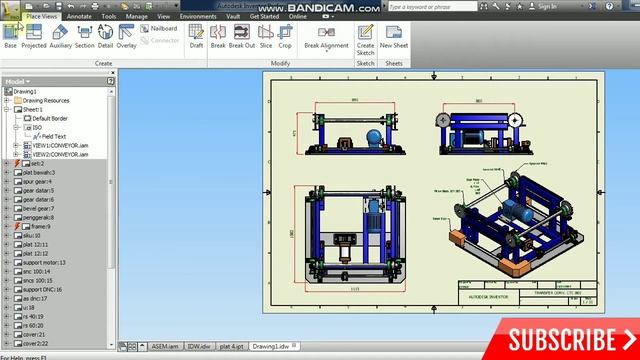The height and width of the screenshot is (360, 640).
Task: Open the Draft view tool
Action: [x=196, y=37]
